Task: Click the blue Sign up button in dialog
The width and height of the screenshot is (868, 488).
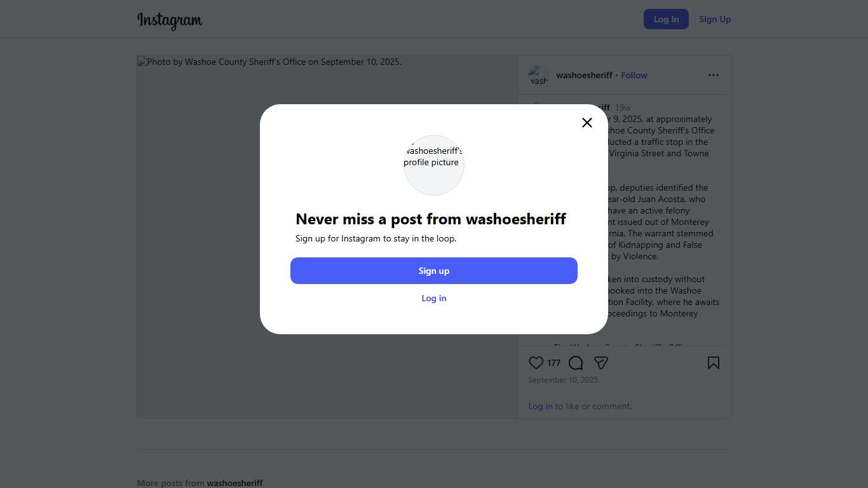Action: (434, 271)
